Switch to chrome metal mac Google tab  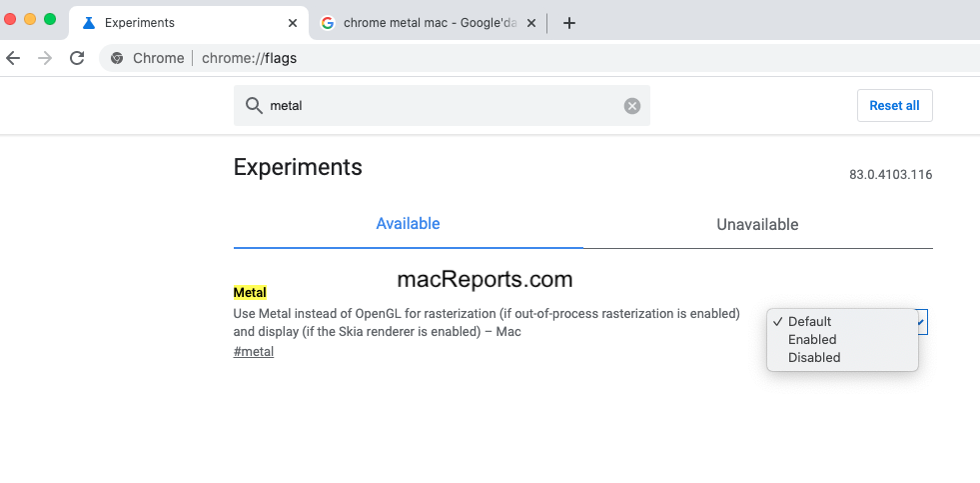coord(429,23)
